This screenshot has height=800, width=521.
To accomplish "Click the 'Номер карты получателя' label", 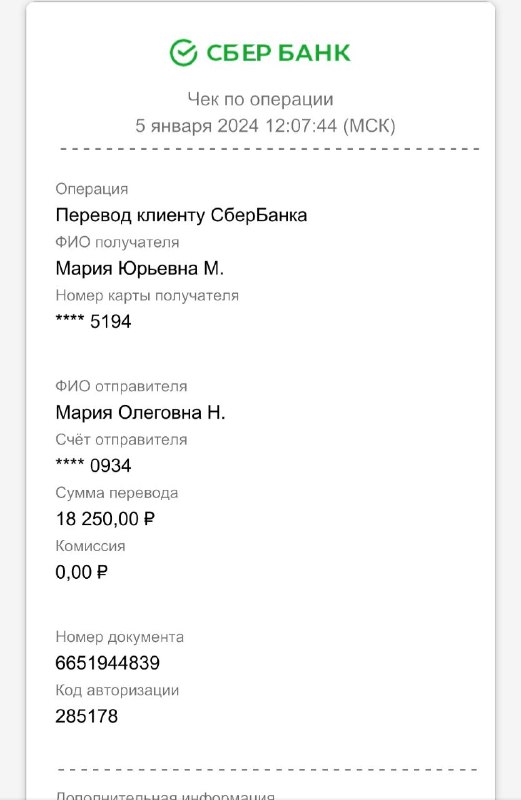I will click(x=147, y=295).
